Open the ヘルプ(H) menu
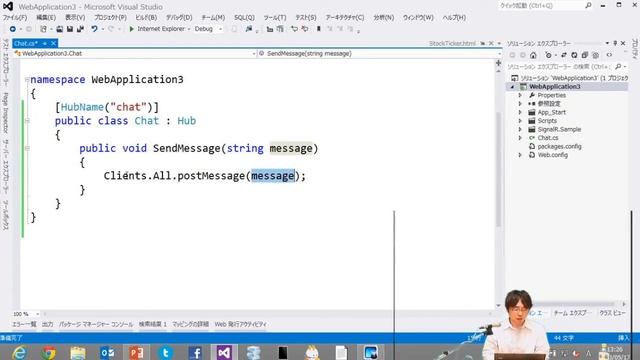Screen dimensions: 640x360 (454, 18)
